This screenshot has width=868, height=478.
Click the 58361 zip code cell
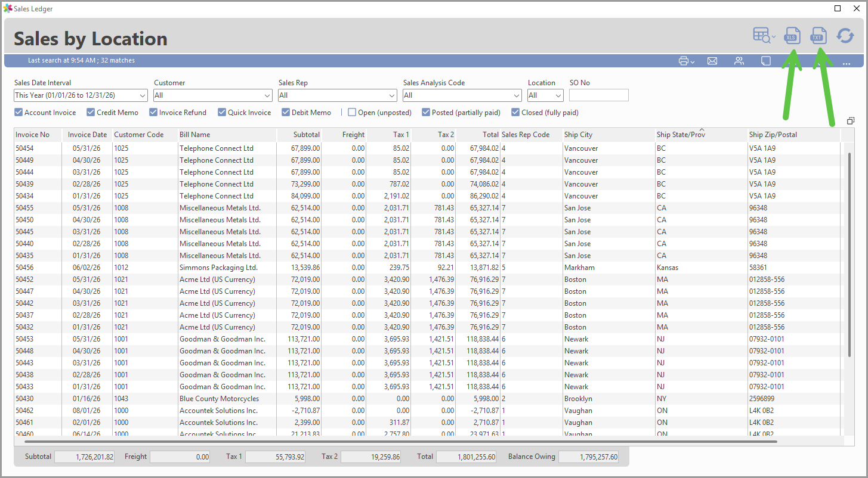coord(794,268)
